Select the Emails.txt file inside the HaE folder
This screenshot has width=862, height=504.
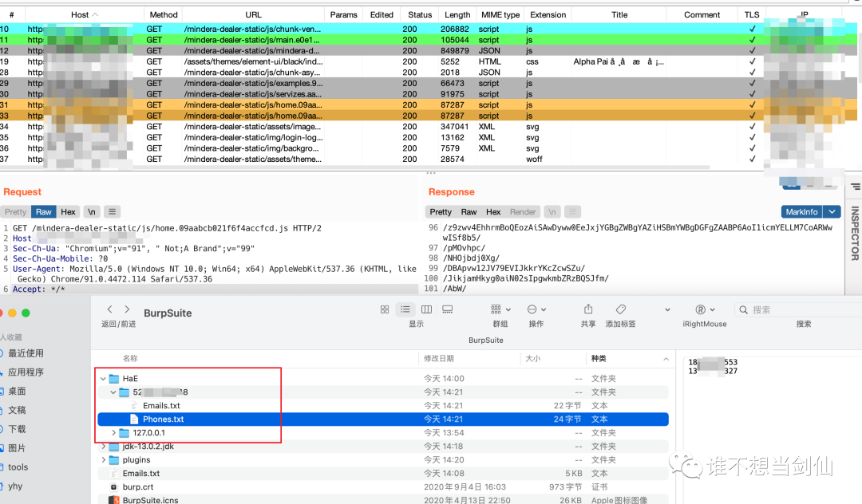[161, 406]
